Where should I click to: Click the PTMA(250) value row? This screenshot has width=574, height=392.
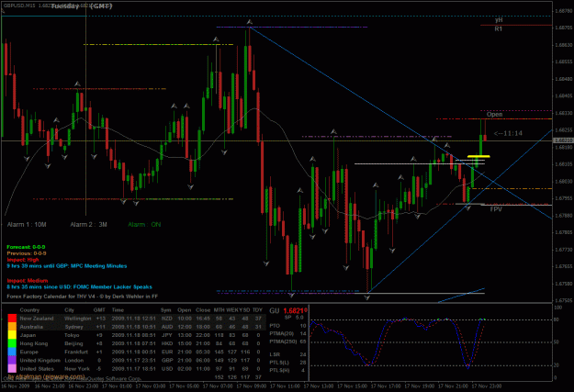(288, 342)
